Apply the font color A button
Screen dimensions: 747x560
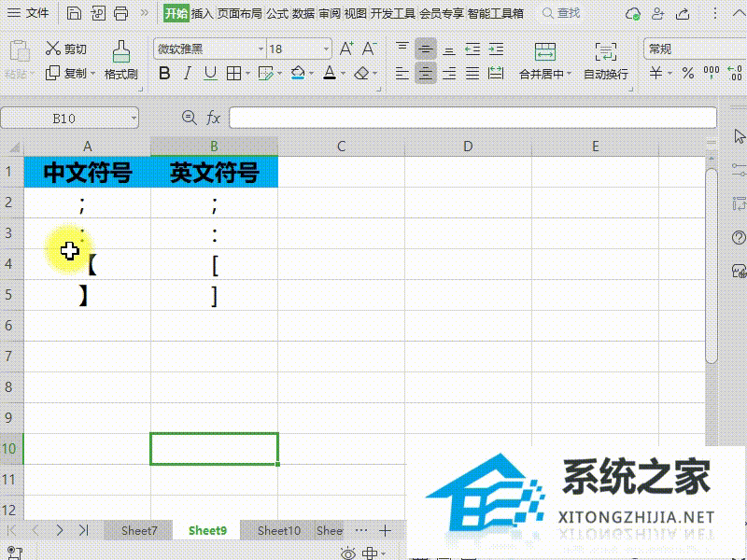[x=330, y=74]
